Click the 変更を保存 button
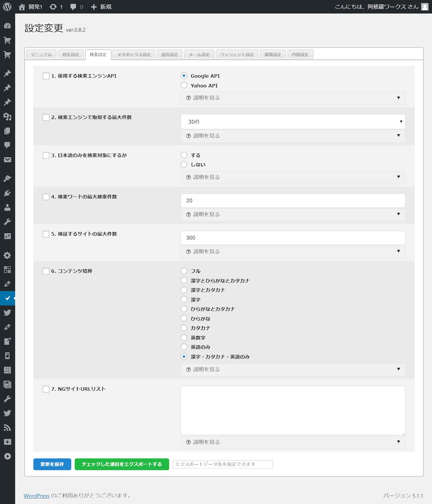 pos(52,464)
